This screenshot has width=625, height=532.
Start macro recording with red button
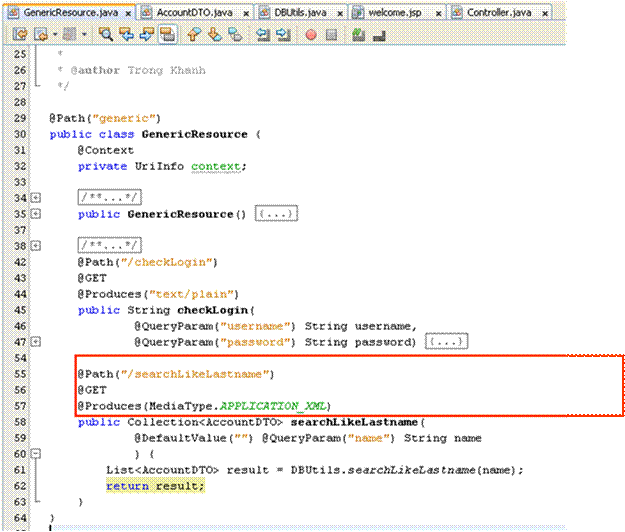tap(311, 35)
